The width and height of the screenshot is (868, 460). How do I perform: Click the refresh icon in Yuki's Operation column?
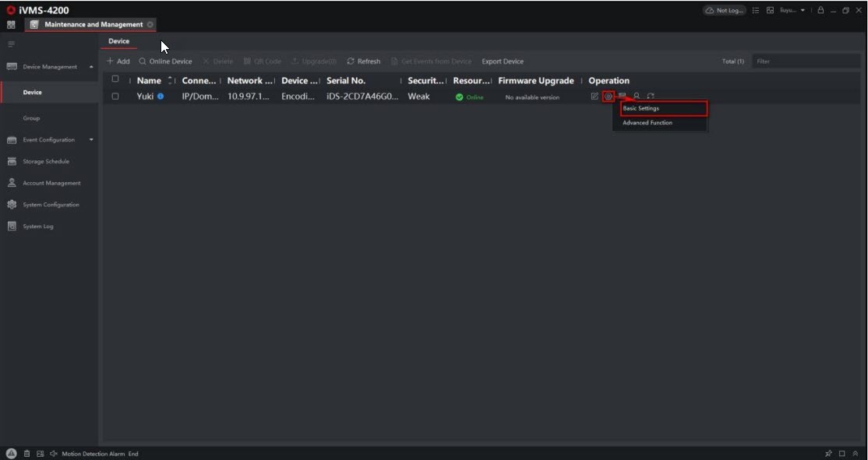651,97
